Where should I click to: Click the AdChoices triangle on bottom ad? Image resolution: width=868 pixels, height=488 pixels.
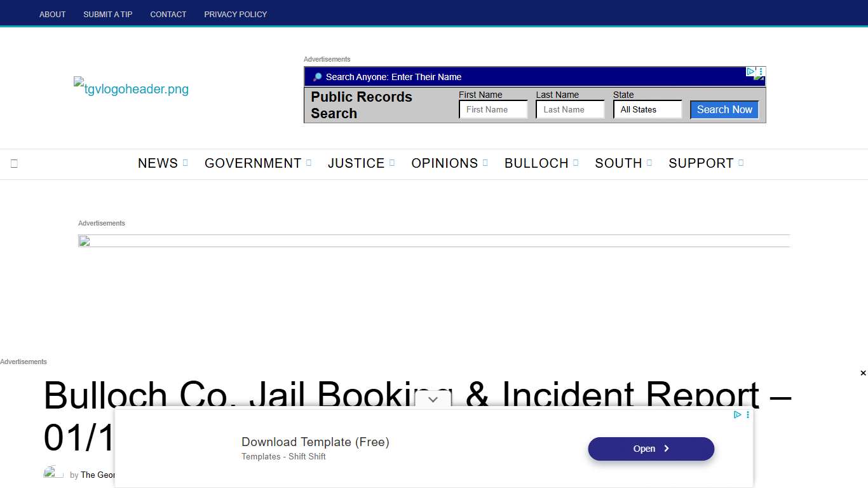737,414
